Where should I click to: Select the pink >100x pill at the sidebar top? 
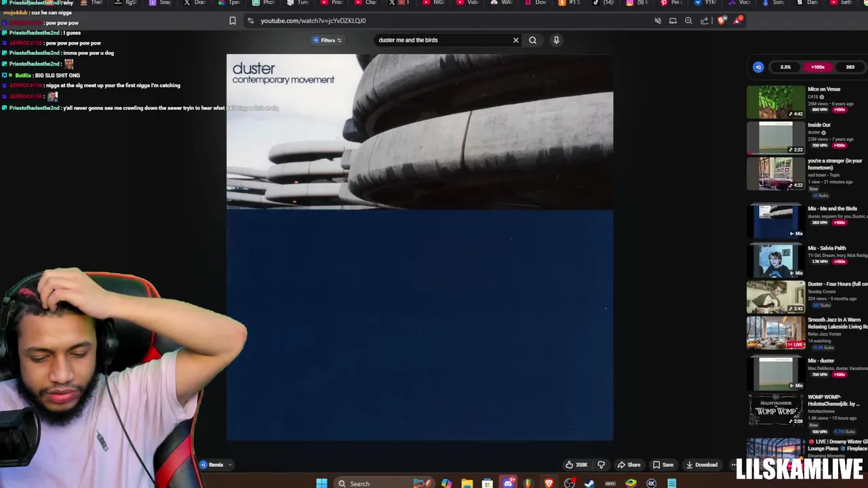[818, 67]
